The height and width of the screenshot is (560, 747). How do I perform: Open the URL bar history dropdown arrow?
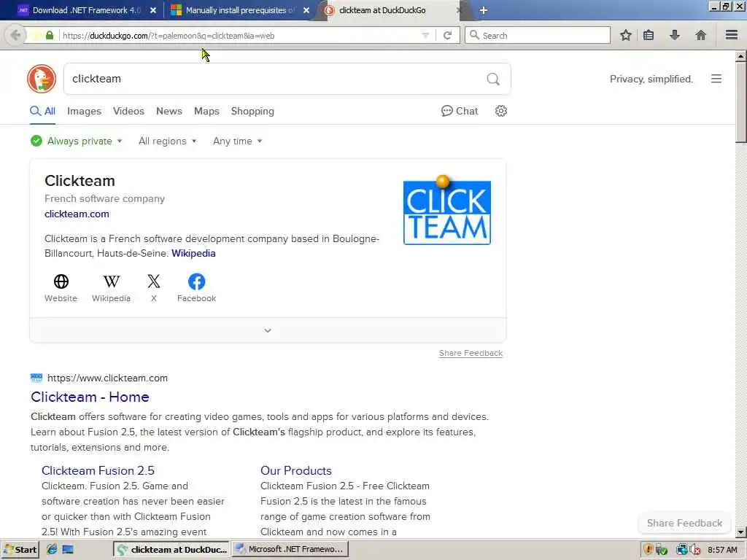coord(425,35)
